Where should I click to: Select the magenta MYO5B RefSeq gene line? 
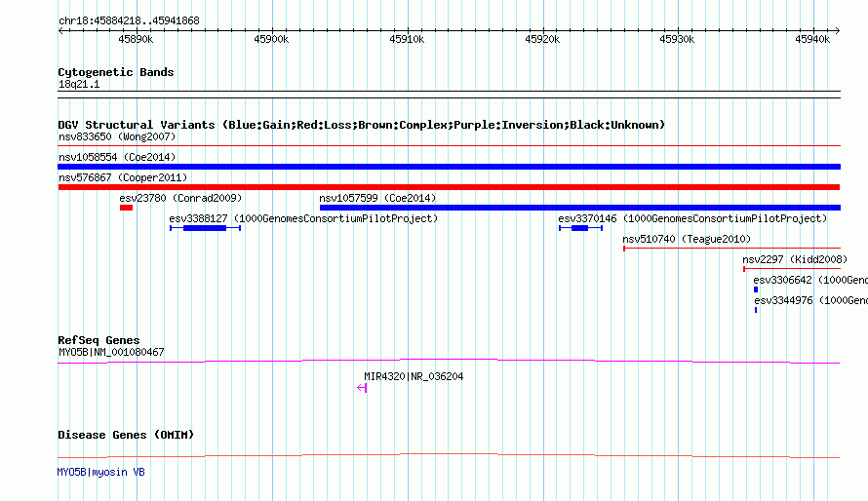[449, 361]
